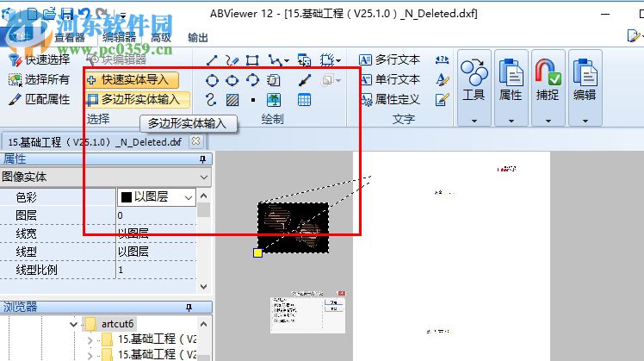Collapse the artcut6 folder

tap(73, 325)
